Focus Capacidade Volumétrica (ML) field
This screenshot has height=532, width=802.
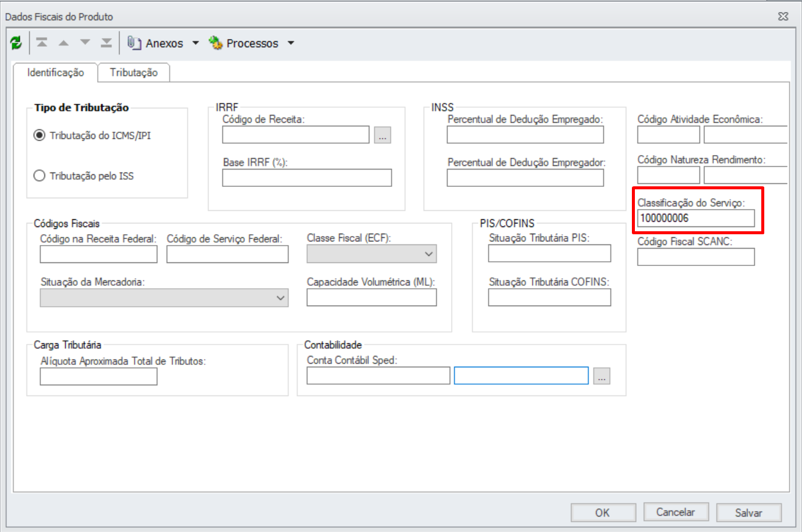click(372, 298)
